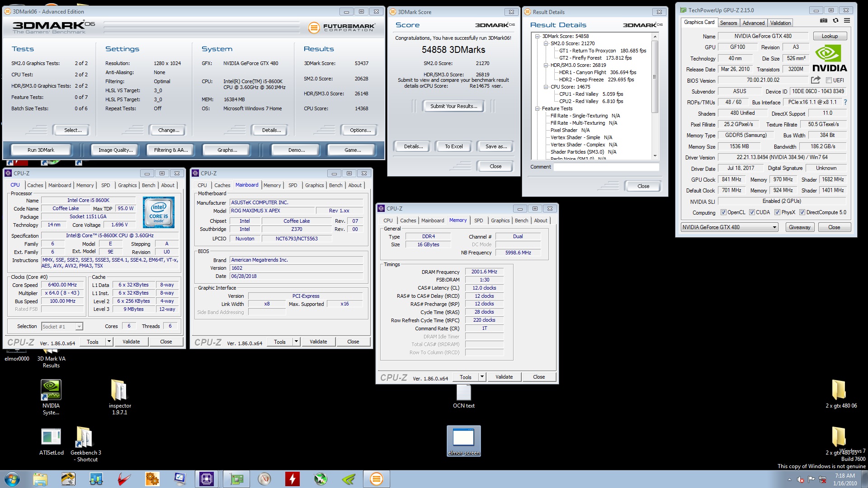Click the red lightning bolt taskbar icon

[x=292, y=479]
